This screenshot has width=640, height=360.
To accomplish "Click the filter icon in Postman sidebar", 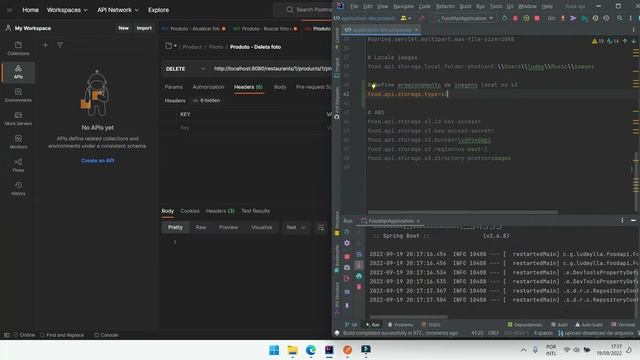I will (x=60, y=45).
